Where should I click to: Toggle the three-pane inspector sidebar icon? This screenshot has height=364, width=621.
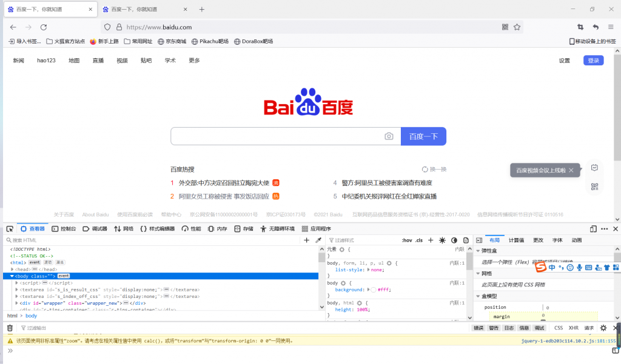tap(479, 240)
